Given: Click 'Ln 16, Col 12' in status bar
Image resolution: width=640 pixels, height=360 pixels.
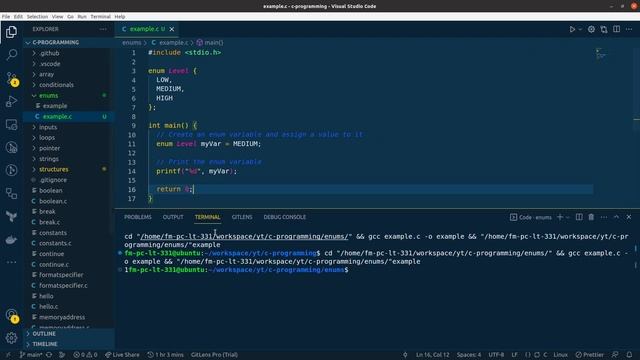Looking at the screenshot, I should (433, 355).
